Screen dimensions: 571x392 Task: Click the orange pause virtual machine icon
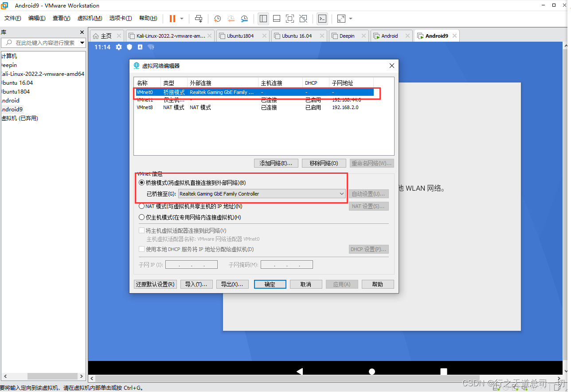[x=172, y=19]
